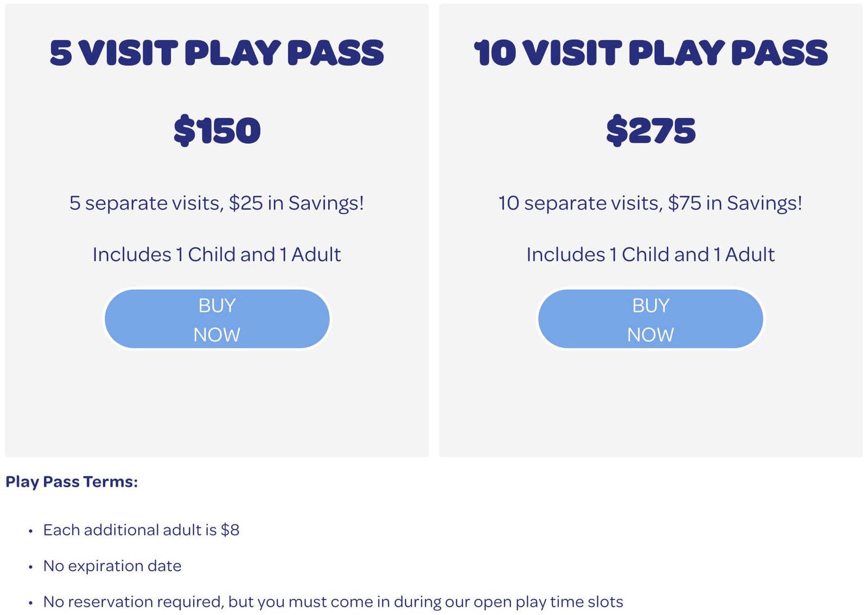Buy the 5 Visit Play Pass now
868x615 pixels.
click(x=217, y=319)
